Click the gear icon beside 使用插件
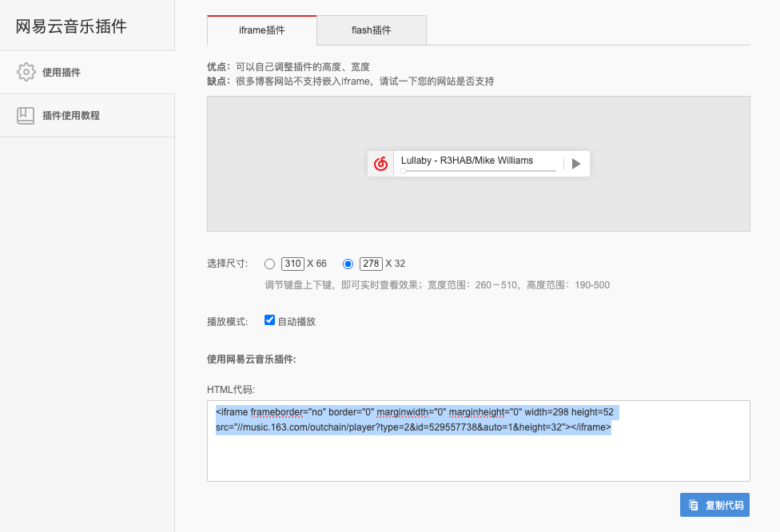Viewport: 780px width, 532px height. point(26,72)
